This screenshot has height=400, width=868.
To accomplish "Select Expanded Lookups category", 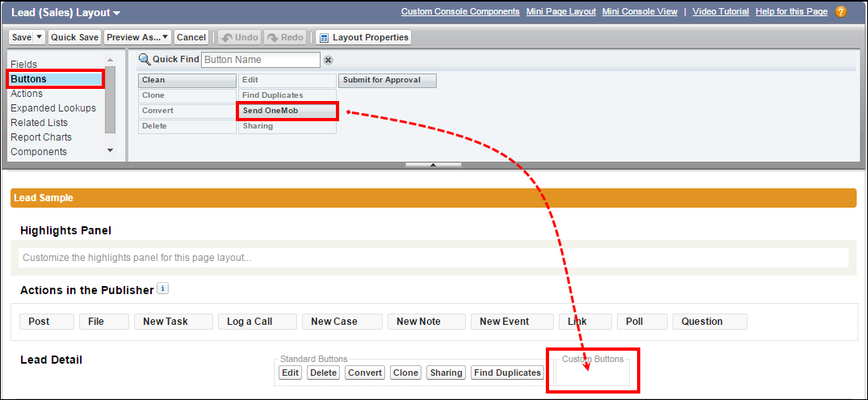I will point(53,108).
